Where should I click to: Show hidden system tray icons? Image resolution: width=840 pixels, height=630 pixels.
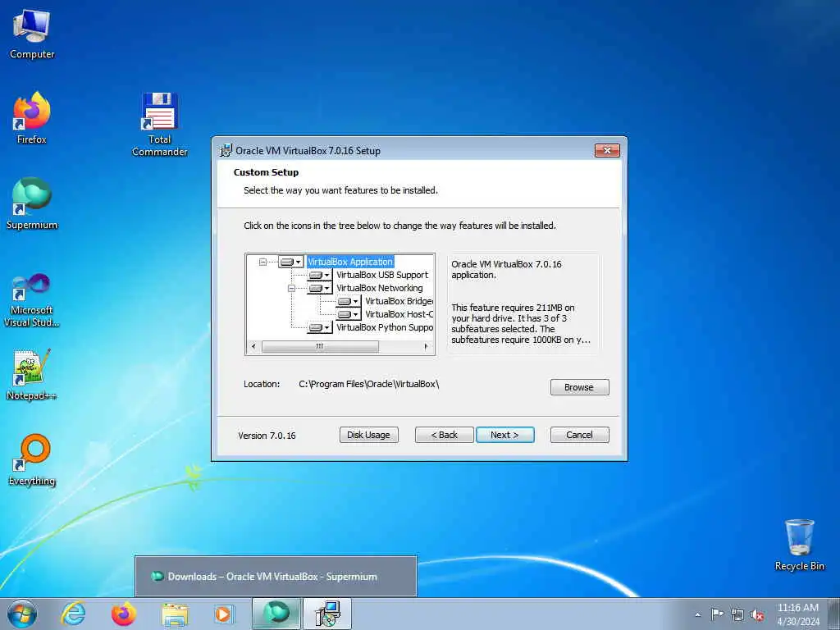[697, 614]
